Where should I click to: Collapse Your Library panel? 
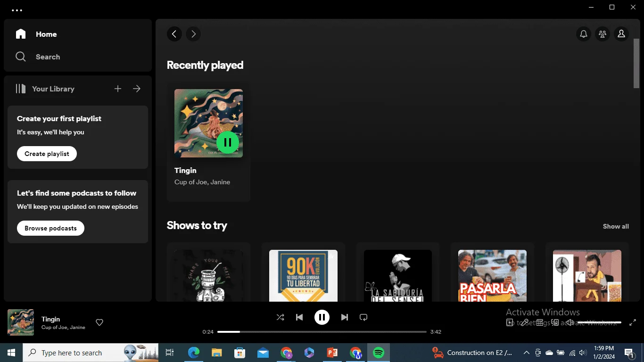click(x=45, y=89)
